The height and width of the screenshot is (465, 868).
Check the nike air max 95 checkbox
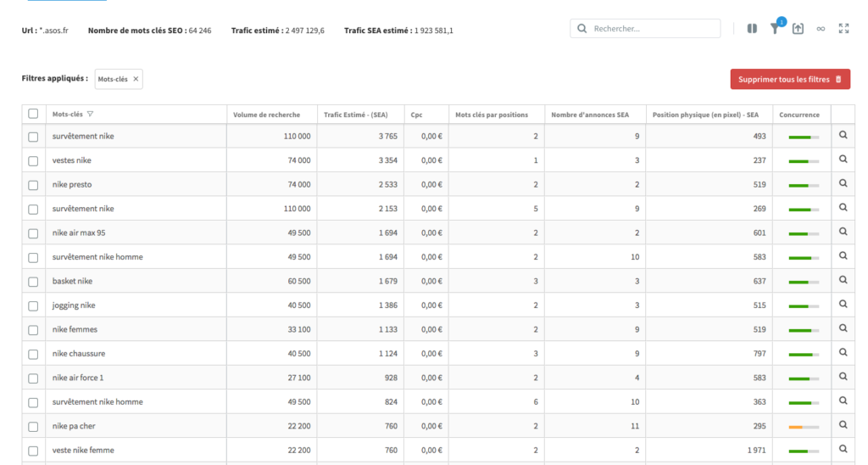33,233
